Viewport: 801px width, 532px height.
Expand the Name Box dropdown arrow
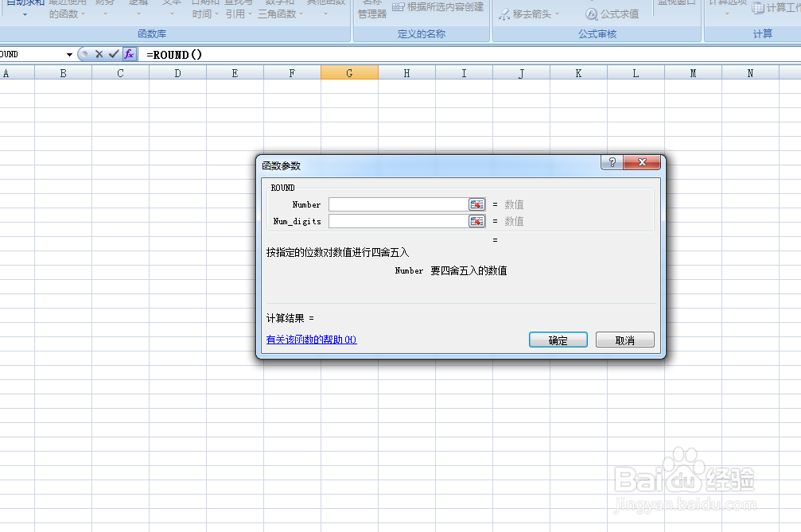(69, 54)
